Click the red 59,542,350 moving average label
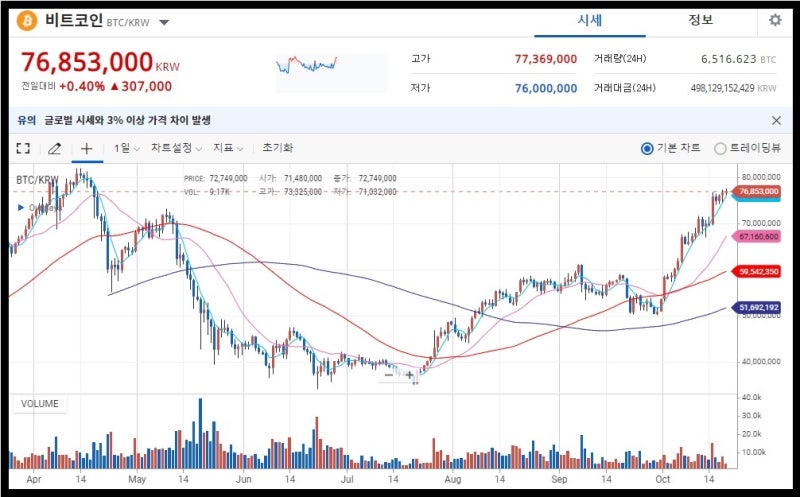 tap(757, 271)
